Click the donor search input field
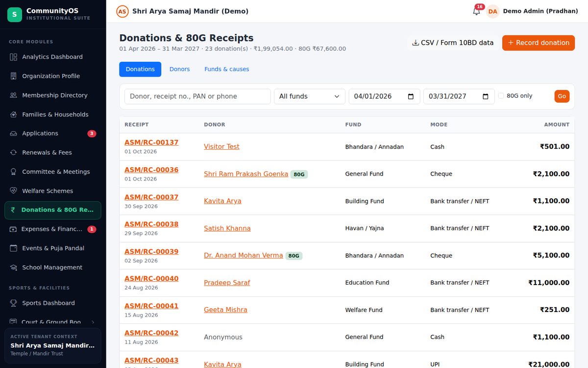This screenshot has width=588, height=368. coord(197,96)
